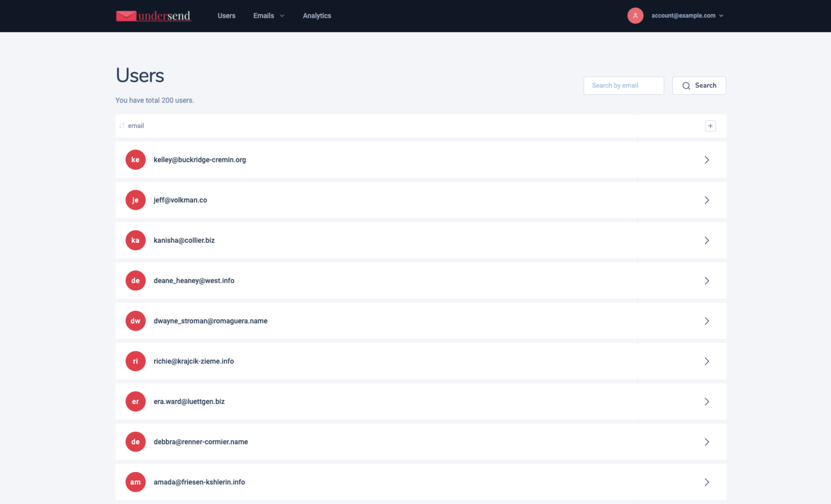Click the sort arrows beside email header
The height and width of the screenshot is (504, 831).
[122, 126]
